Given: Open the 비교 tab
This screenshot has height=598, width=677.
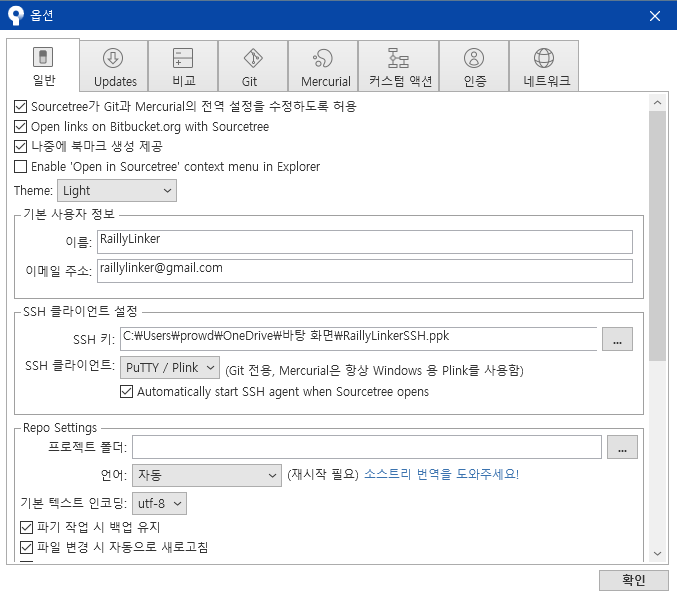Looking at the screenshot, I should click(183, 66).
